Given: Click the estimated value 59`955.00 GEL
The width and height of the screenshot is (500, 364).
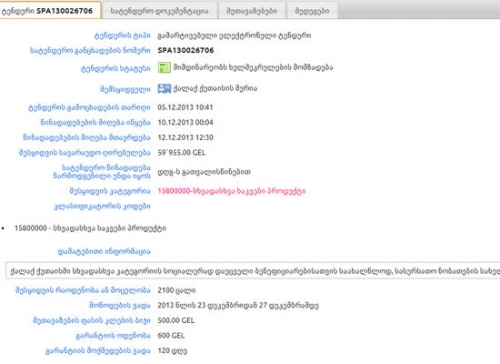Looking at the screenshot, I should click(x=182, y=153).
